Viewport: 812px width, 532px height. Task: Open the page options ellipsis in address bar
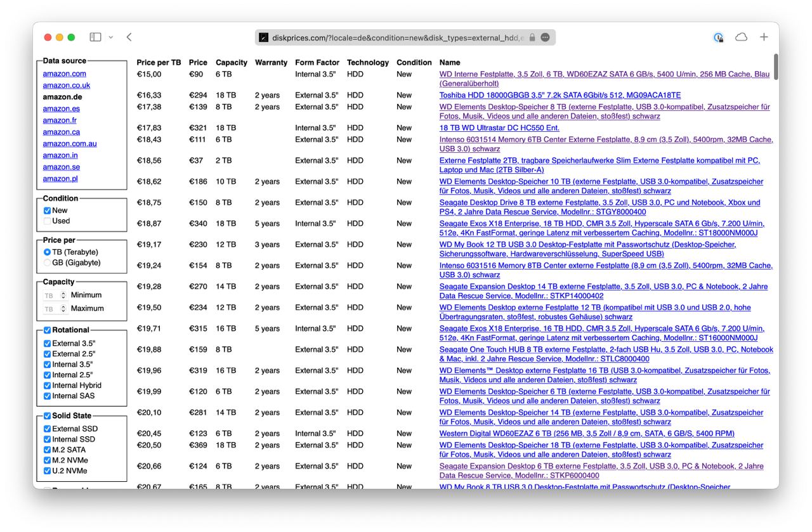click(x=545, y=37)
